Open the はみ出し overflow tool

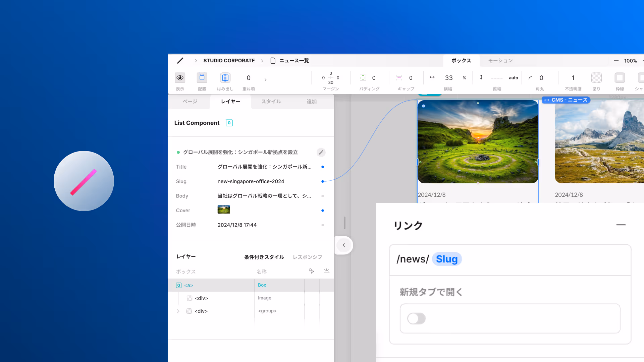[225, 78]
